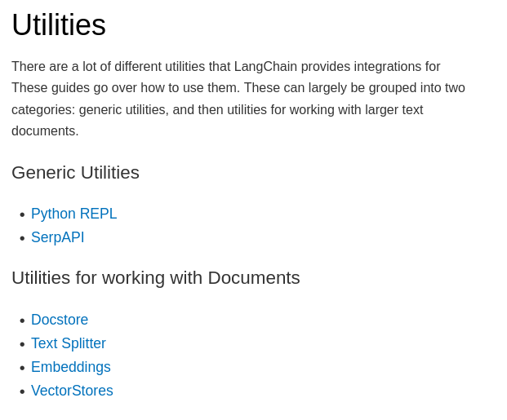Open the Python REPL link

pyautogui.click(x=73, y=214)
